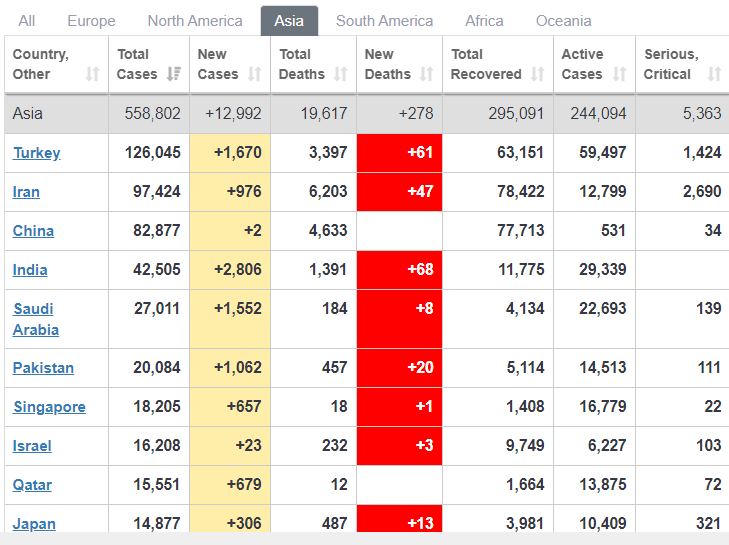Follow the Japan link
729x545 pixels.
[34, 524]
